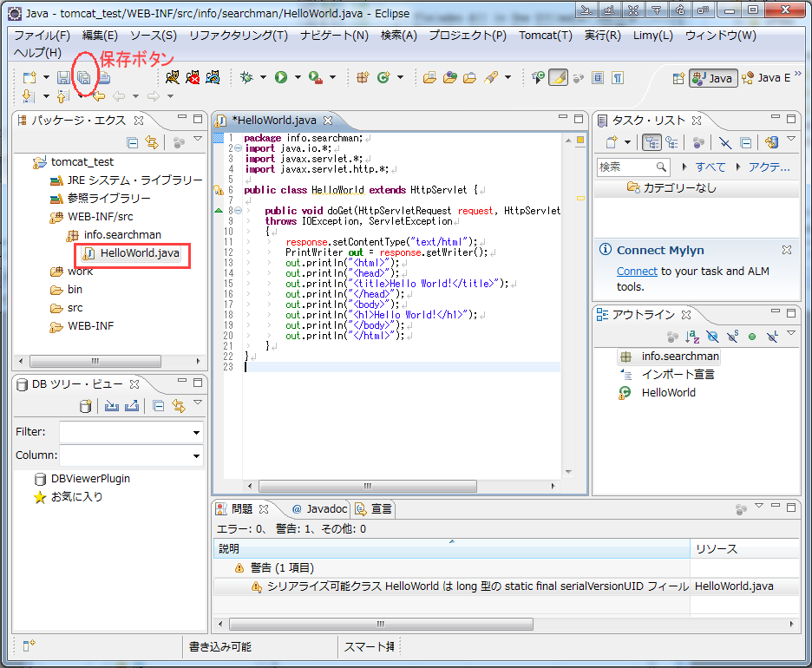This screenshot has height=668, width=812.
Task: Click the Next Annotation arrow icon
Action: pos(29,96)
